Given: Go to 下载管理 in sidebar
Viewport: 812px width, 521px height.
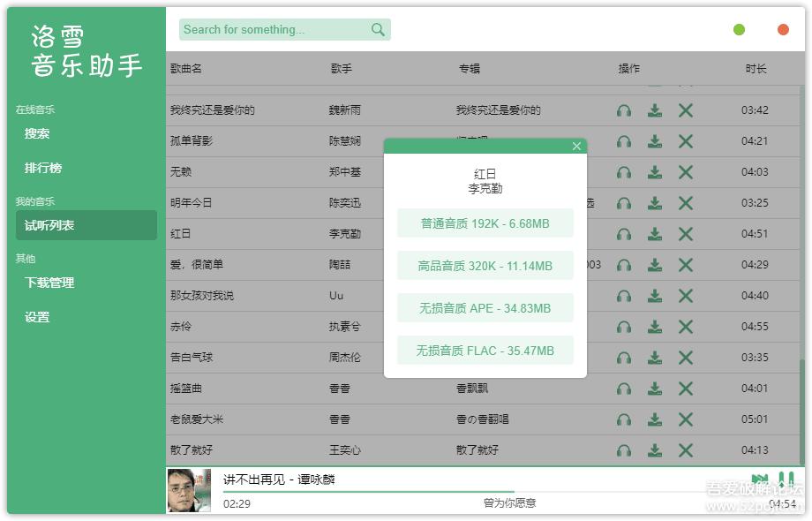Looking at the screenshot, I should tap(49, 283).
